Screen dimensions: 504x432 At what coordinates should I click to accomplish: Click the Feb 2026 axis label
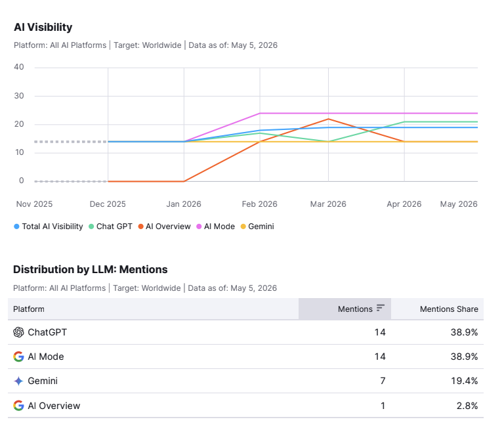click(259, 204)
